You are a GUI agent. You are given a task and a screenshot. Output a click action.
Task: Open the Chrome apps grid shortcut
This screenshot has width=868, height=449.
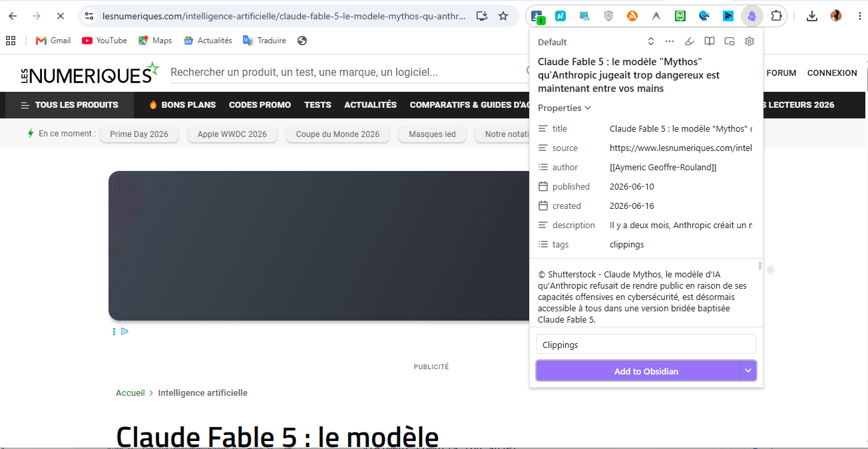pos(11,41)
